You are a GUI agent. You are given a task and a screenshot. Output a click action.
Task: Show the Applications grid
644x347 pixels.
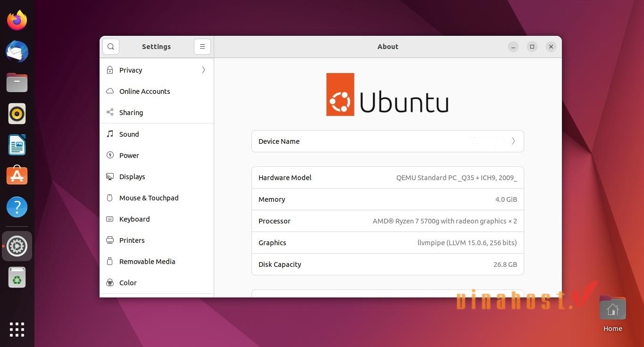click(17, 329)
